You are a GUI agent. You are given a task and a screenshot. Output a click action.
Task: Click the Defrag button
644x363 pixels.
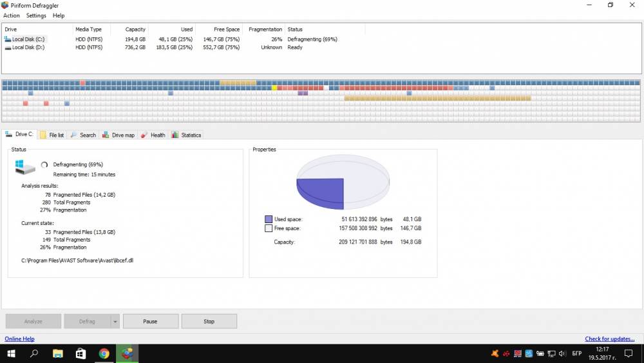click(87, 322)
